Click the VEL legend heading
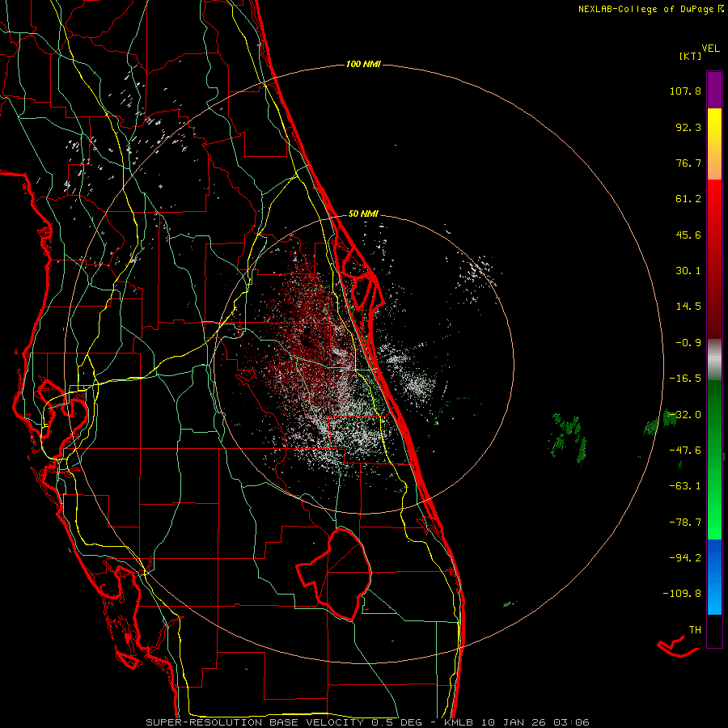The height and width of the screenshot is (728, 728). [710, 49]
